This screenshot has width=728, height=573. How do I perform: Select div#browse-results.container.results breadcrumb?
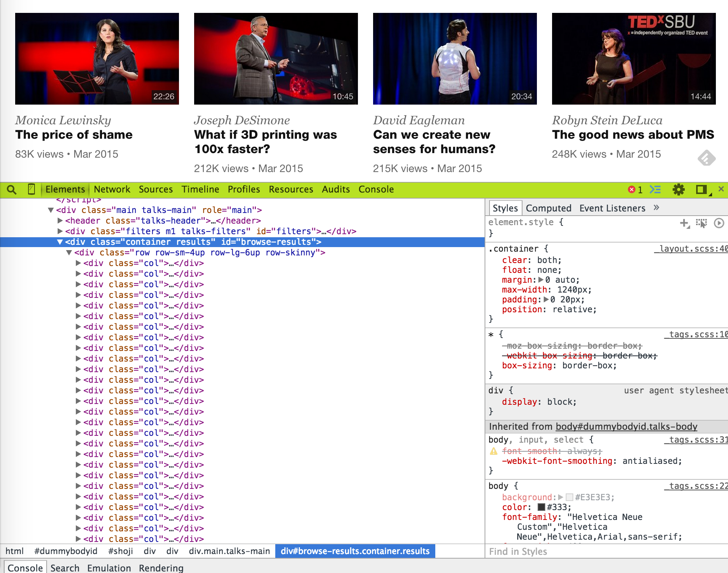pos(355,551)
